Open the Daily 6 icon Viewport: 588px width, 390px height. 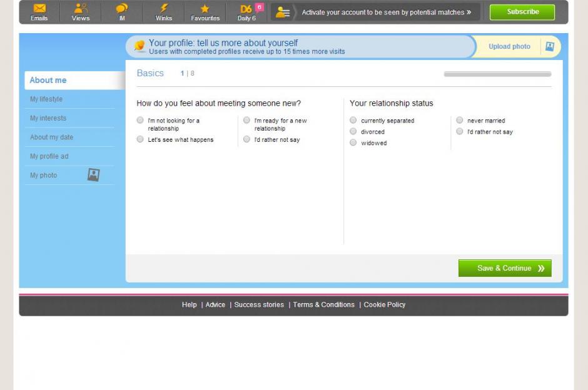246,9
